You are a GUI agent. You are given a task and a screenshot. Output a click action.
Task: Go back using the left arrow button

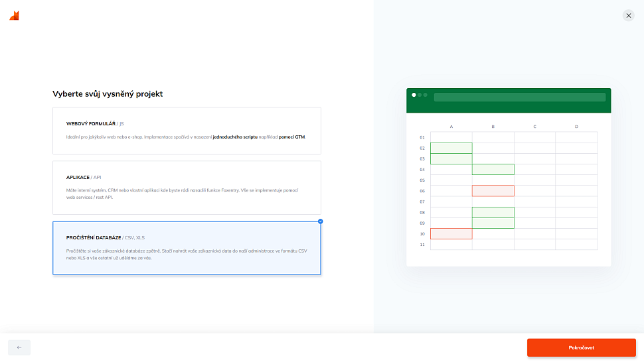click(19, 347)
